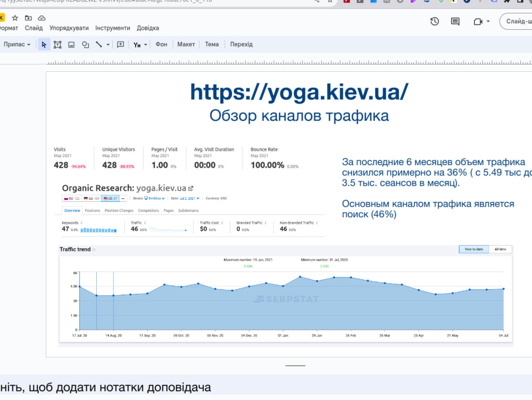
Task: Select the За последние 6 месяцев paragraph
Action: click(x=437, y=173)
